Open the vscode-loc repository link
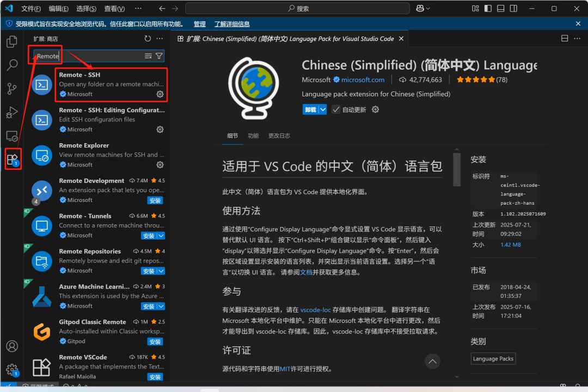Image resolution: width=588 pixels, height=392 pixels. pyautogui.click(x=315, y=310)
